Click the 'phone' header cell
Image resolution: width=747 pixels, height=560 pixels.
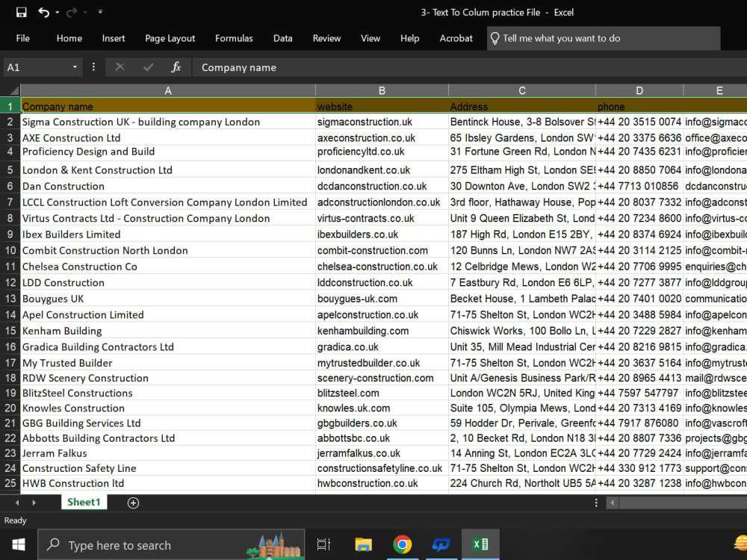(639, 106)
